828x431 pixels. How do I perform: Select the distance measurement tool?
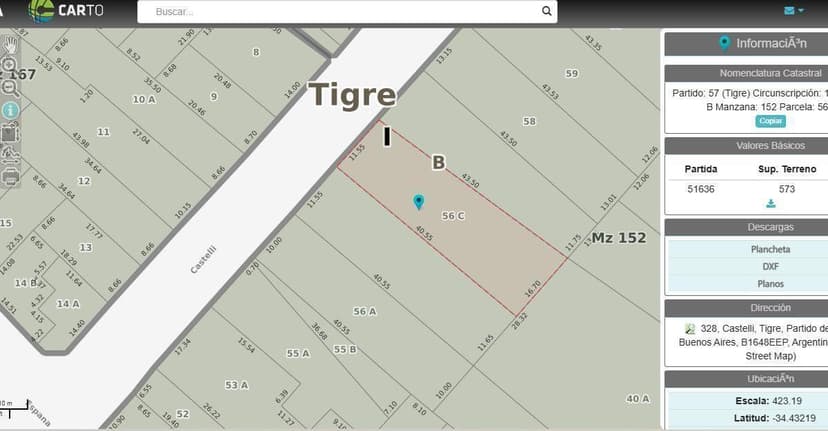[11, 155]
